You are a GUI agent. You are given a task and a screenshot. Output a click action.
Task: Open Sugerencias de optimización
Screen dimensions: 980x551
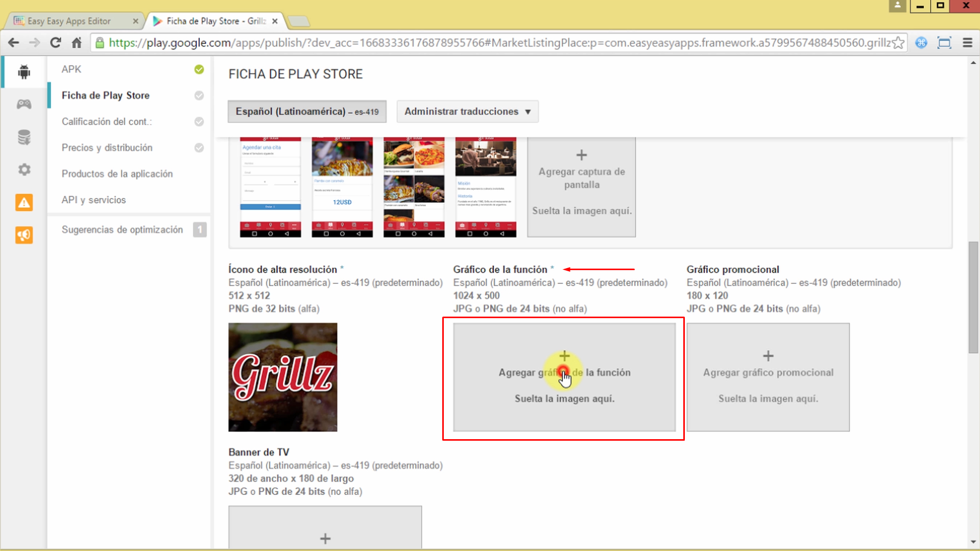(123, 229)
